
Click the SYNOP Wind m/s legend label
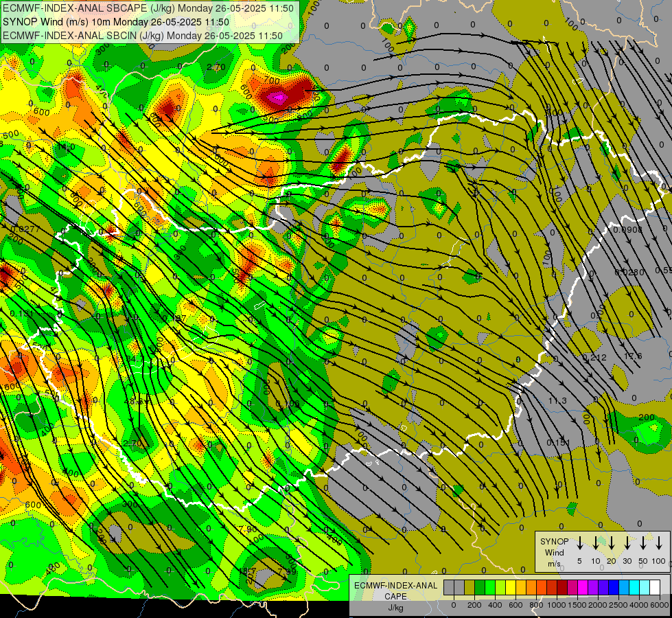tap(554, 552)
